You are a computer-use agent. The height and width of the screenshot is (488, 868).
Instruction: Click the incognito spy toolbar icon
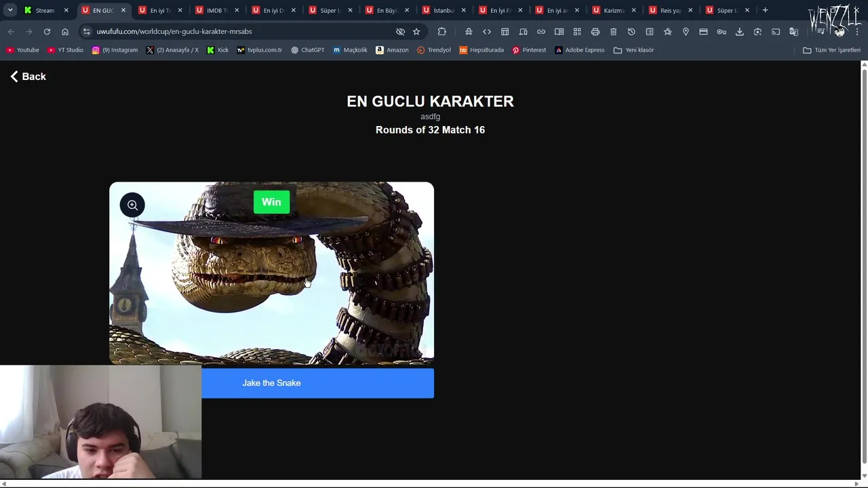coord(469,31)
